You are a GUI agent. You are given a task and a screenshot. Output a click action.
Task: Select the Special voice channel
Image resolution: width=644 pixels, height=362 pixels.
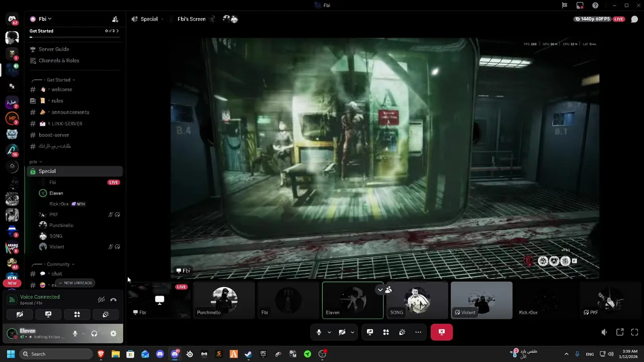pyautogui.click(x=75, y=171)
